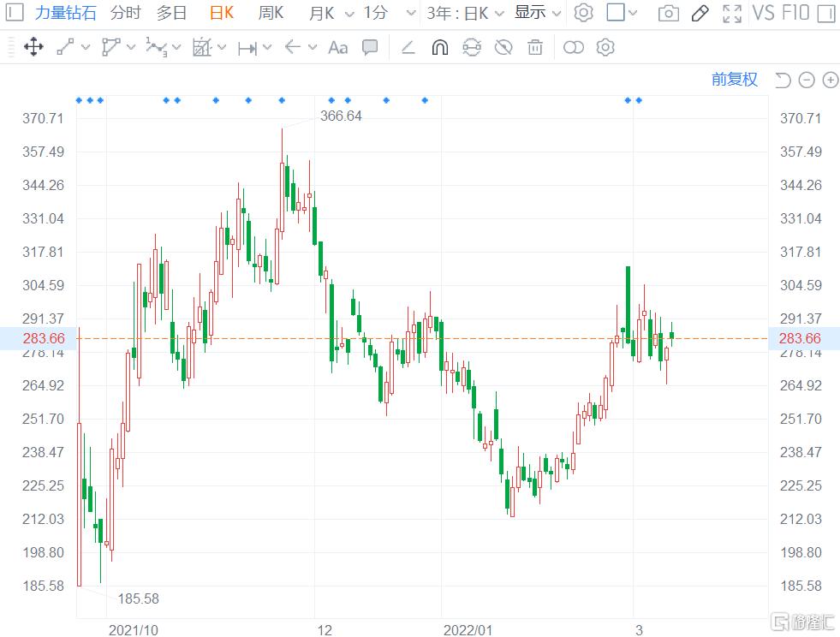The image size is (840, 637).
Task: Delete drawings with the trash icon
Action: coord(535,47)
